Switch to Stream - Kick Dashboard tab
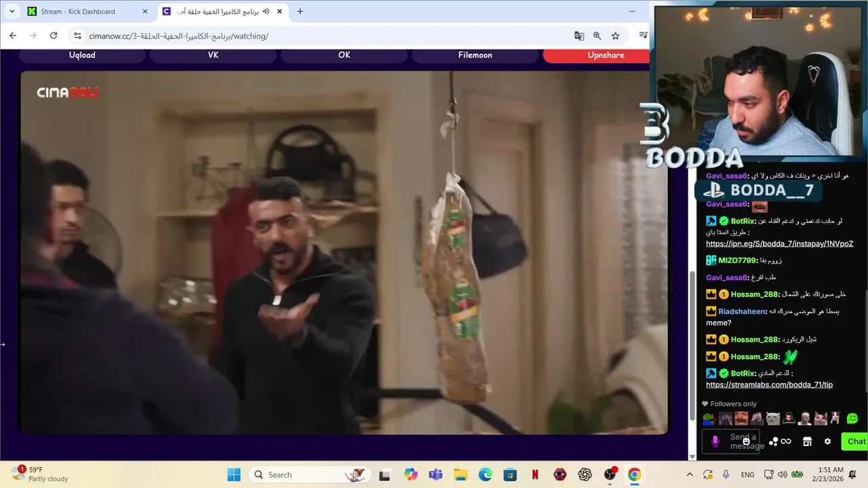Viewport: 868px width, 488px height. (x=87, y=12)
